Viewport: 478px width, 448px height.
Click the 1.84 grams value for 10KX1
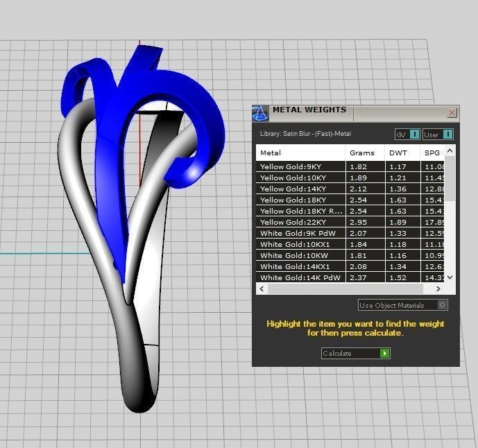[358, 244]
